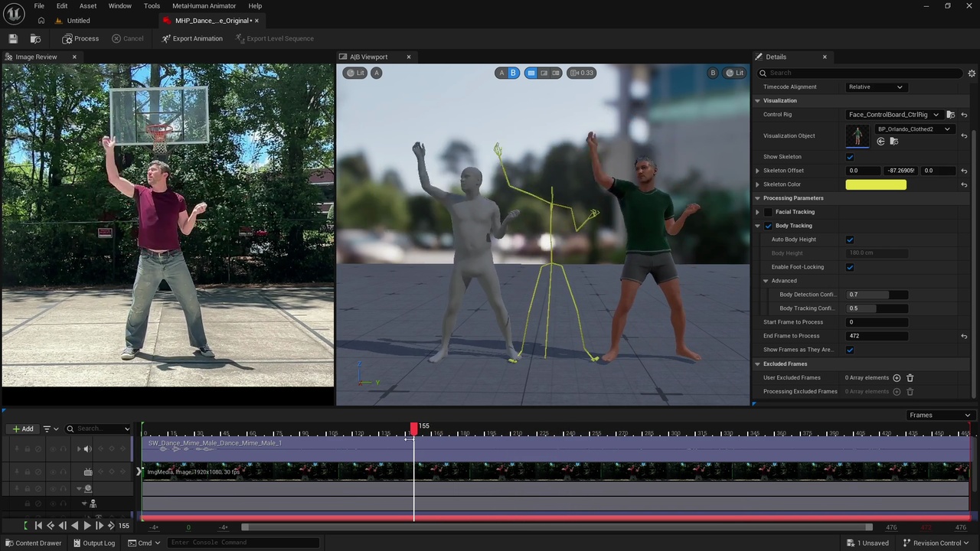Disable the Enable Foot-Locking checkbox
Screen dimensions: 980x551
tap(850, 267)
